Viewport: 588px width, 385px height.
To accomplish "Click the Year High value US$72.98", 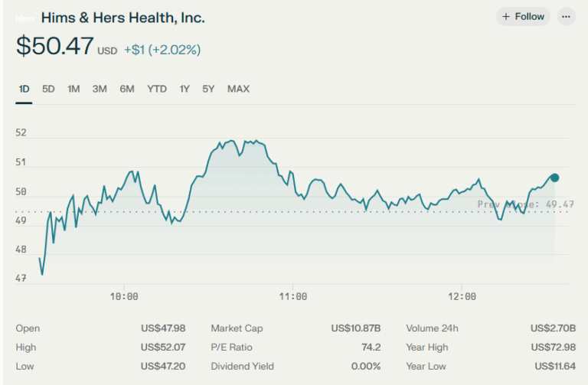I will point(554,347).
